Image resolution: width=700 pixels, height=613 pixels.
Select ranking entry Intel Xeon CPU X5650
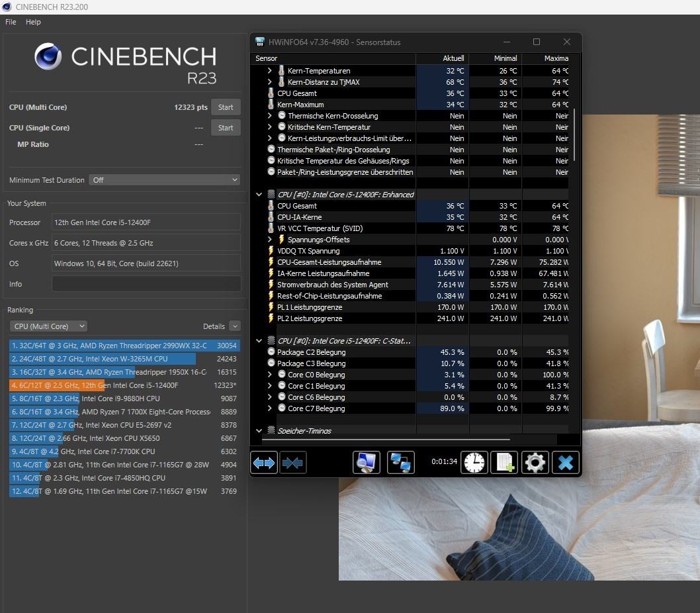pos(124,438)
